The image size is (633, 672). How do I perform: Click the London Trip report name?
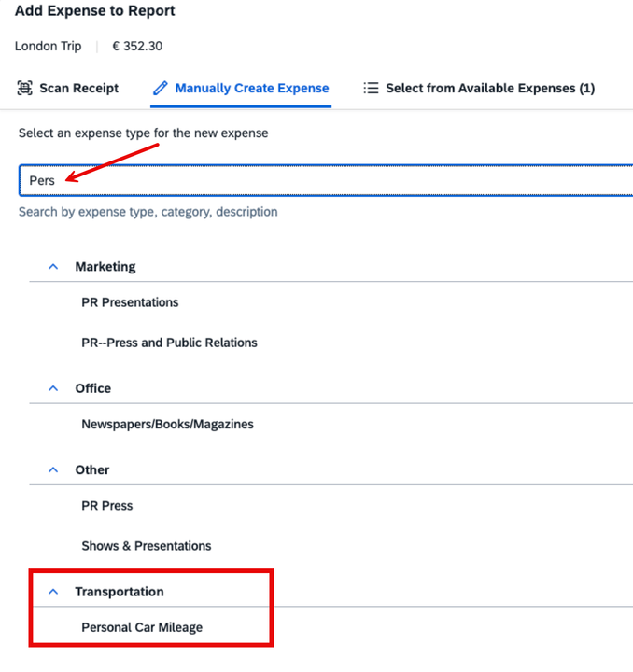click(49, 46)
